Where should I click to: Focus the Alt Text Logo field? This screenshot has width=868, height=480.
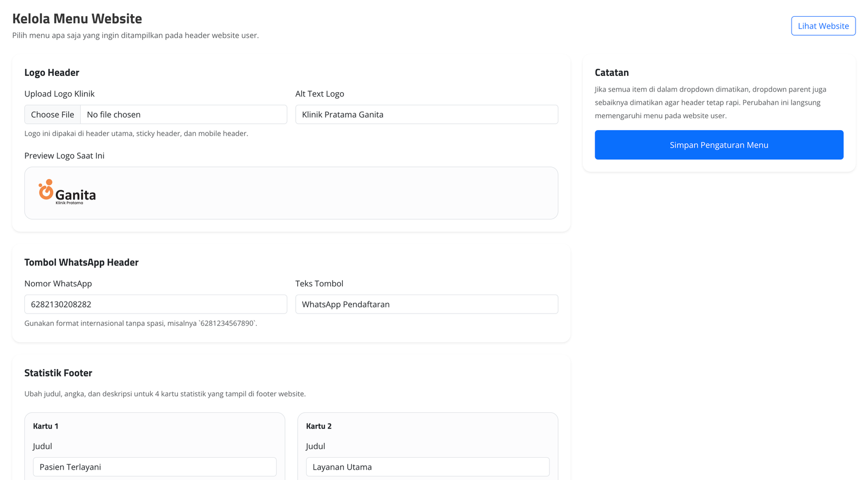pyautogui.click(x=426, y=114)
